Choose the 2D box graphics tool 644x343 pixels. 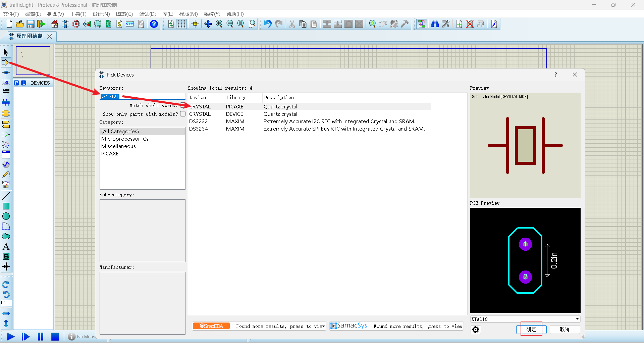(6, 206)
